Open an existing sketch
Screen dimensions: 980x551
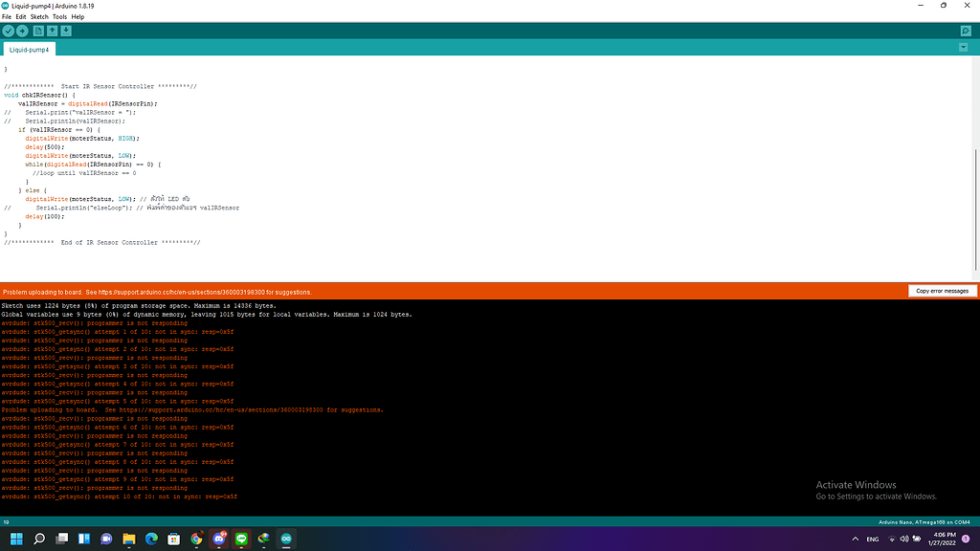click(52, 30)
